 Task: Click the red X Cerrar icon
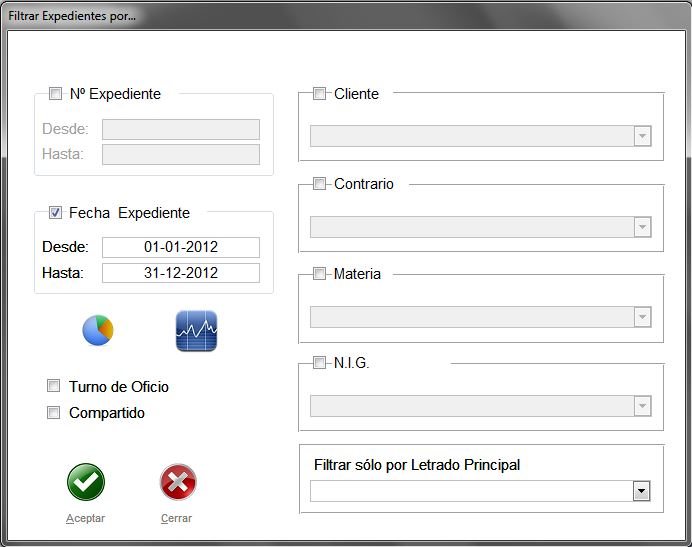178,483
